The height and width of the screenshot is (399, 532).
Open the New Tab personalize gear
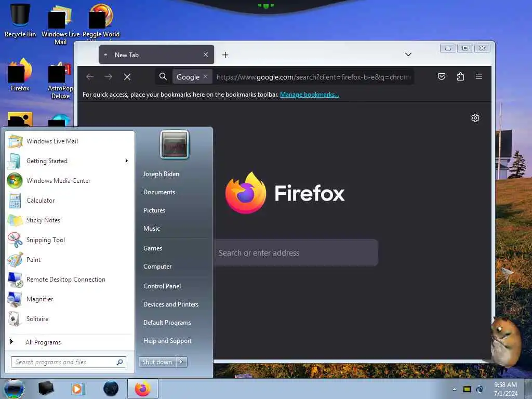(475, 118)
